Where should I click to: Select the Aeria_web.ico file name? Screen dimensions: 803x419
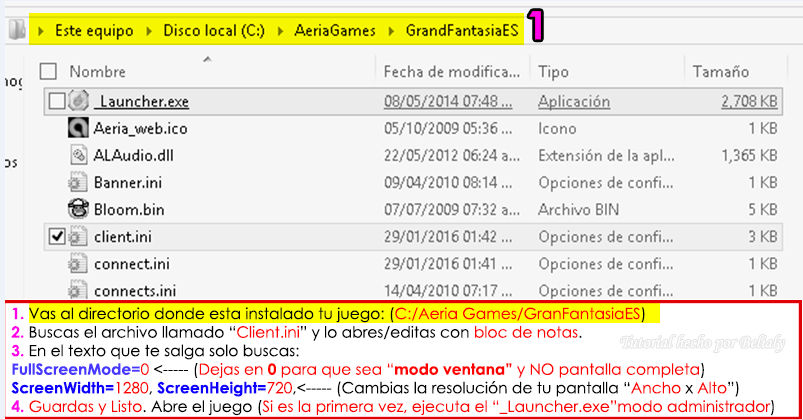[x=140, y=128]
